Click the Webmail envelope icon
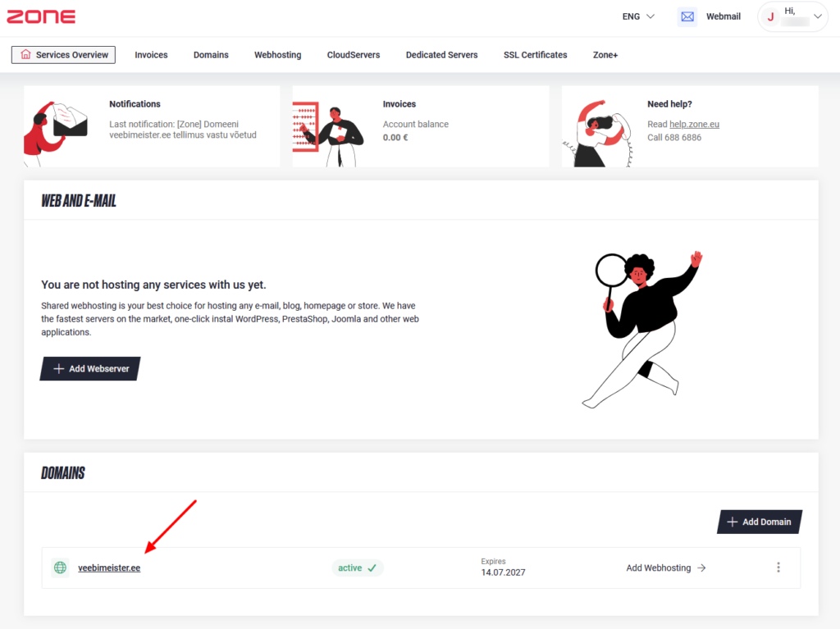 pos(687,16)
